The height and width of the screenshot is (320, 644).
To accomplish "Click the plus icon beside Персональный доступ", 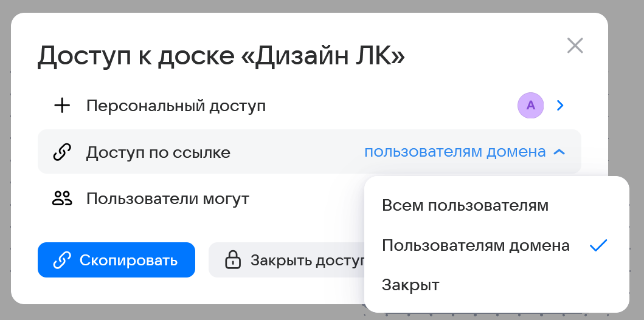I will point(62,106).
